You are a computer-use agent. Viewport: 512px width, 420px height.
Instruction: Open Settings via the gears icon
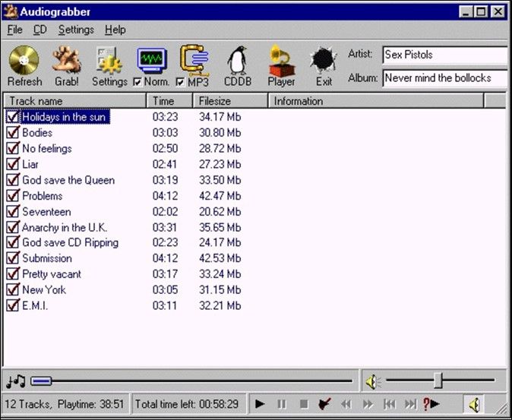pos(109,61)
